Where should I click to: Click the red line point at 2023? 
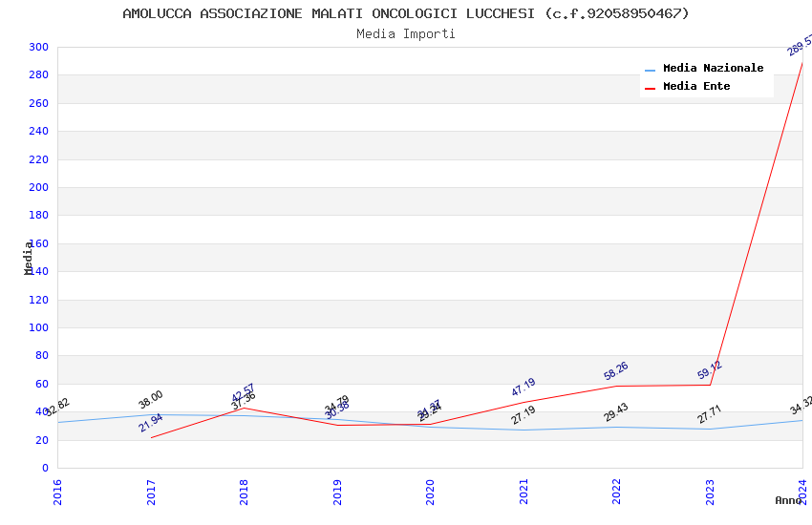pyautogui.click(x=710, y=385)
